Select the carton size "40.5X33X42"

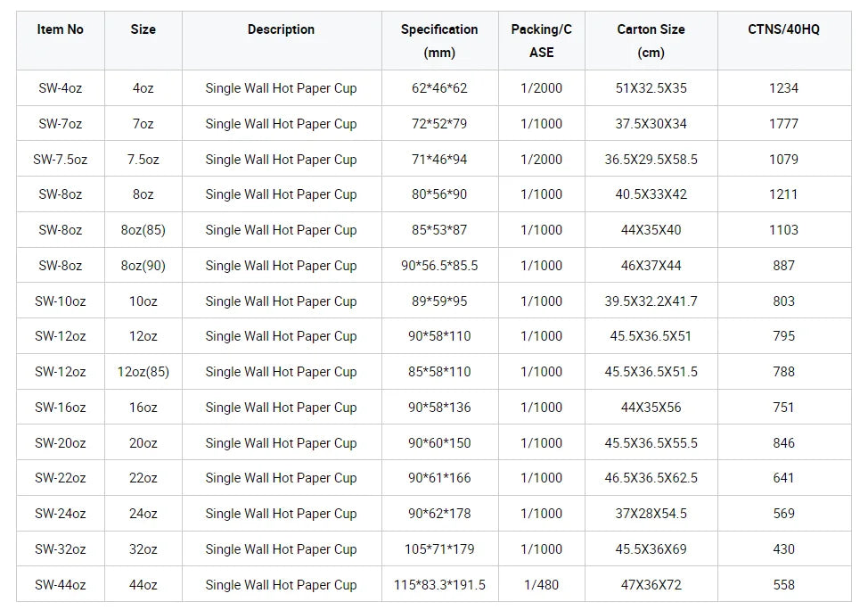(x=651, y=194)
